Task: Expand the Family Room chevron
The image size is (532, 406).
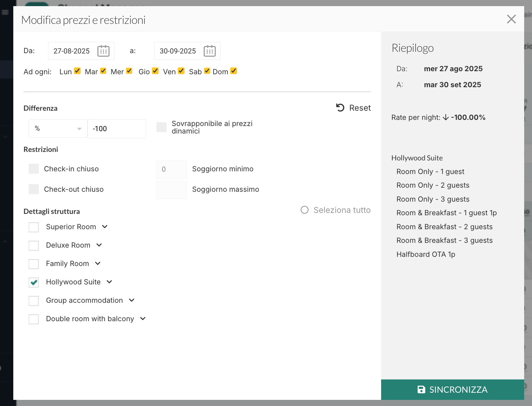Action: [98, 264]
